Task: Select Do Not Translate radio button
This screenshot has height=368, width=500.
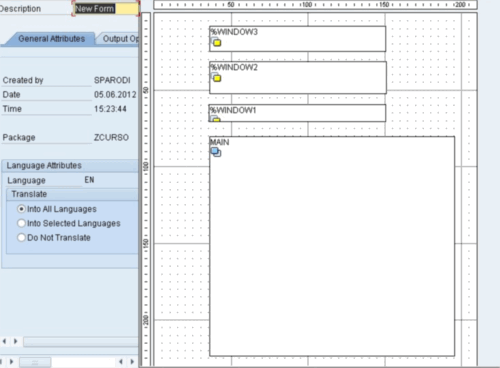Action: (21, 238)
